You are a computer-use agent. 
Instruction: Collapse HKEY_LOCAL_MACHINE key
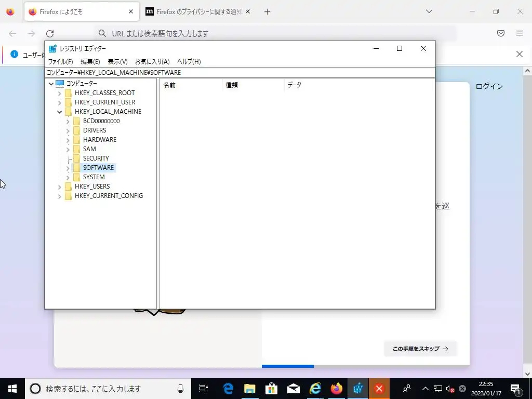(x=60, y=112)
